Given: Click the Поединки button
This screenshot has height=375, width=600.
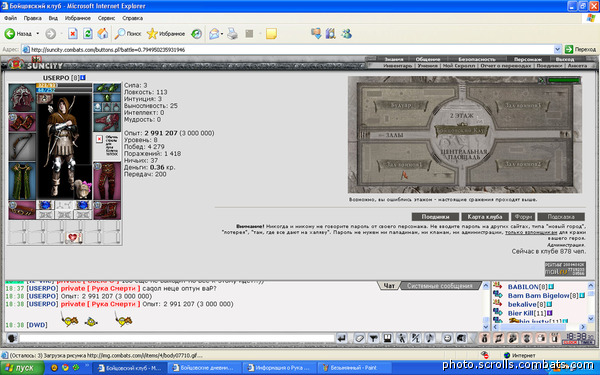Looking at the screenshot, I should (x=435, y=217).
